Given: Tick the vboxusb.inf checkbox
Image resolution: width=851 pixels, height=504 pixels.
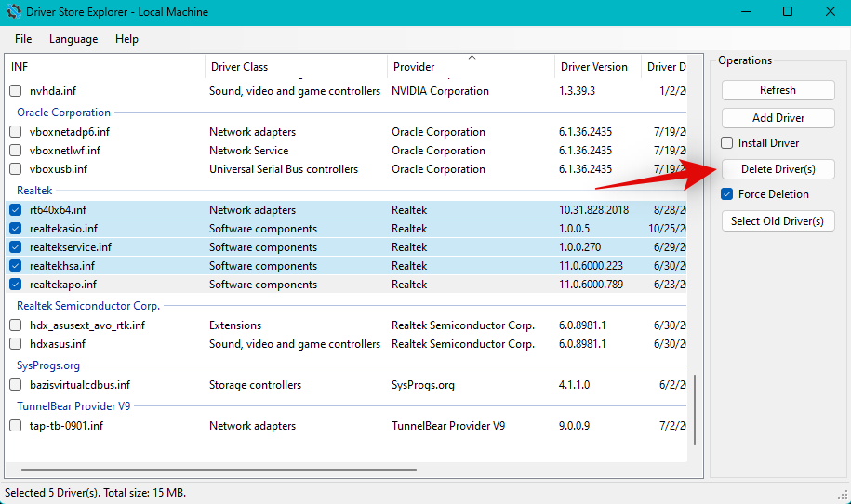Looking at the screenshot, I should coord(15,169).
